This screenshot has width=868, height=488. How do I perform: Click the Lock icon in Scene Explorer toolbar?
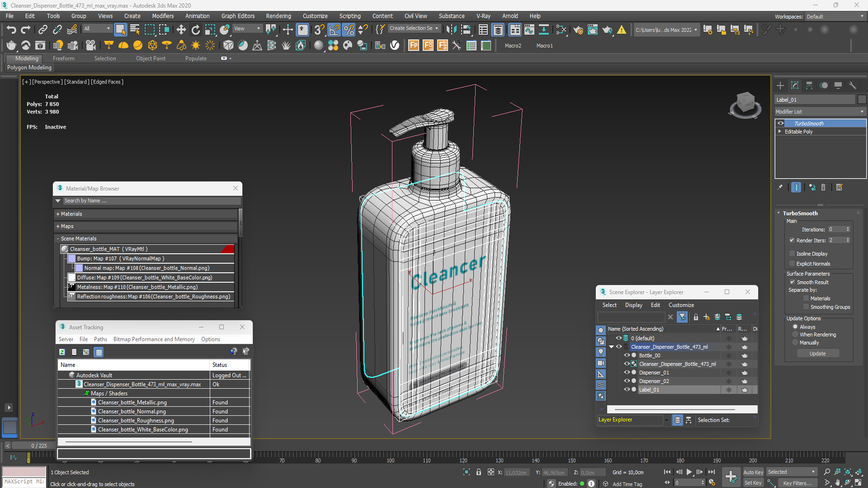coord(696,317)
